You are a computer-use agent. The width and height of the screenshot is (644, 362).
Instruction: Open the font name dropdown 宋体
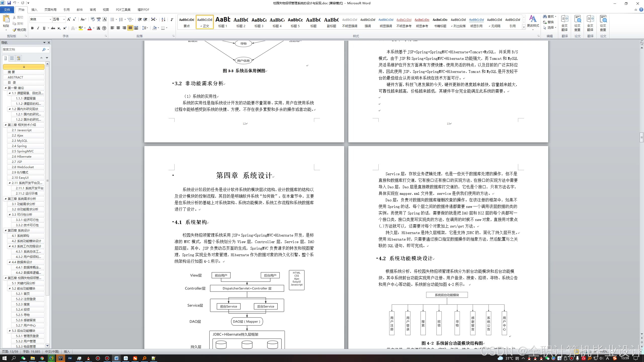point(50,19)
